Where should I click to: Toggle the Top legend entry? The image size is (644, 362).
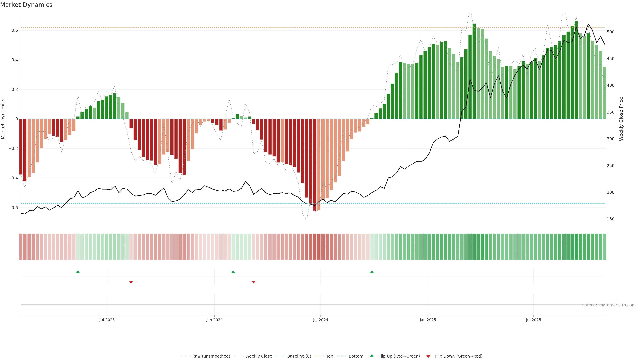point(330,356)
